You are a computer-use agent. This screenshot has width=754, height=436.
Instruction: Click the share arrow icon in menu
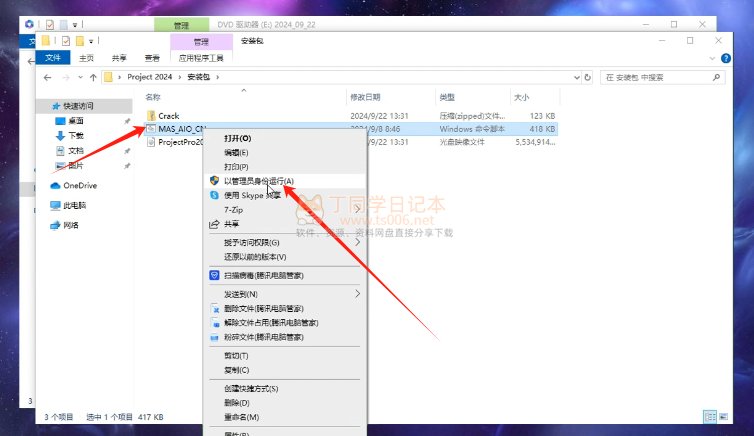pos(214,224)
